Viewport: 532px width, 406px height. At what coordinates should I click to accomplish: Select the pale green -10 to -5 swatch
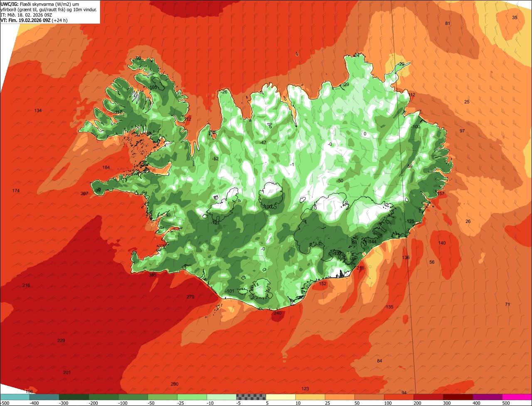(221, 397)
